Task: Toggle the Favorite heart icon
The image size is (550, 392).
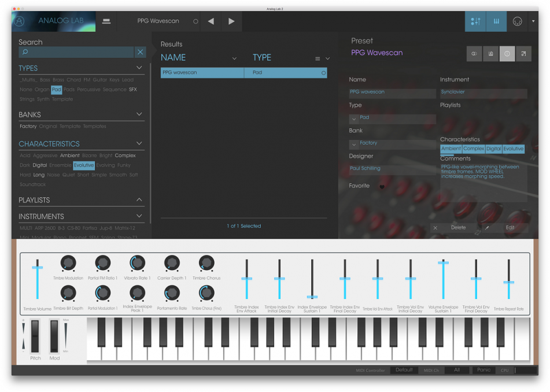Action: [x=382, y=187]
